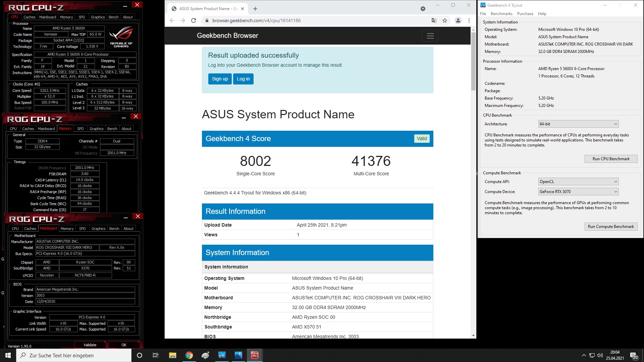Reload the Geekbench page

click(194, 20)
